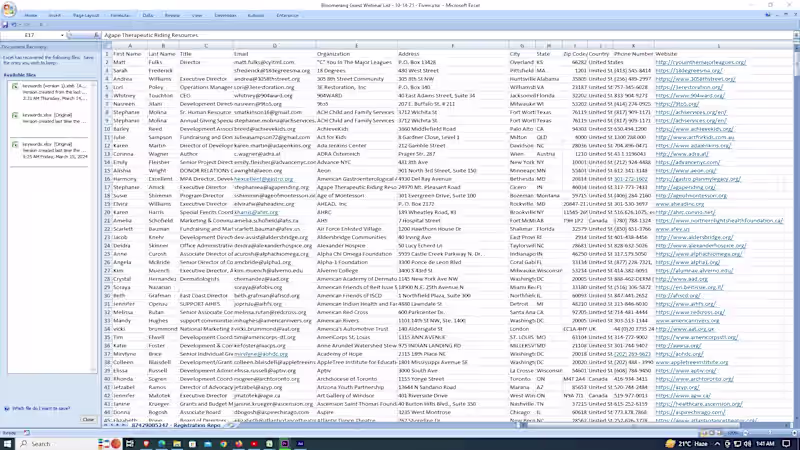Click the weather widget showing 21°C Haze
The height and width of the screenshot is (450, 800).
tap(687, 444)
